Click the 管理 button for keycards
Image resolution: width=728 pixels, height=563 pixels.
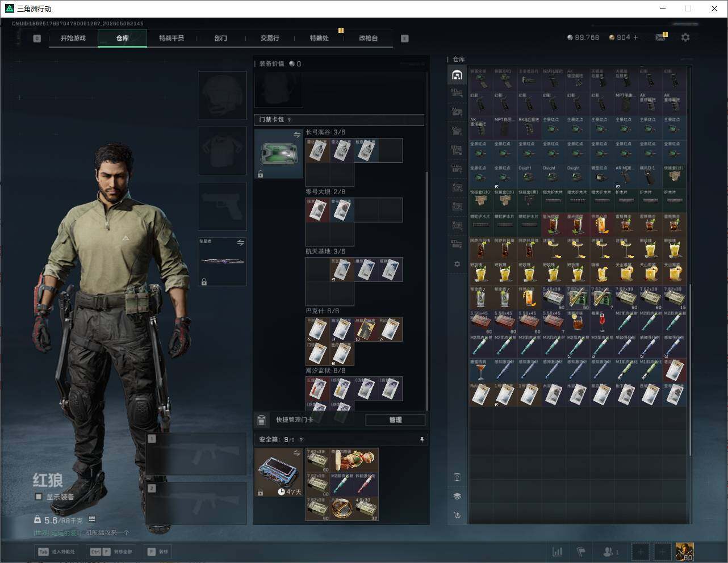coord(395,420)
